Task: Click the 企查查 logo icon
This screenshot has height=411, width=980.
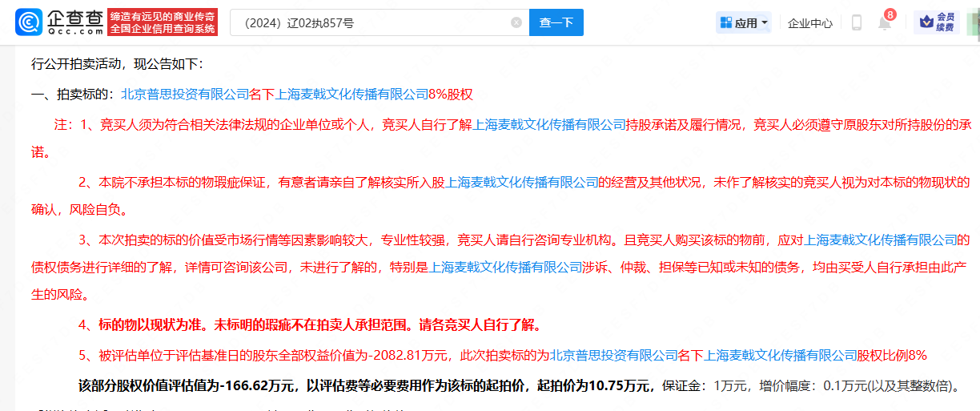Action: (x=29, y=22)
